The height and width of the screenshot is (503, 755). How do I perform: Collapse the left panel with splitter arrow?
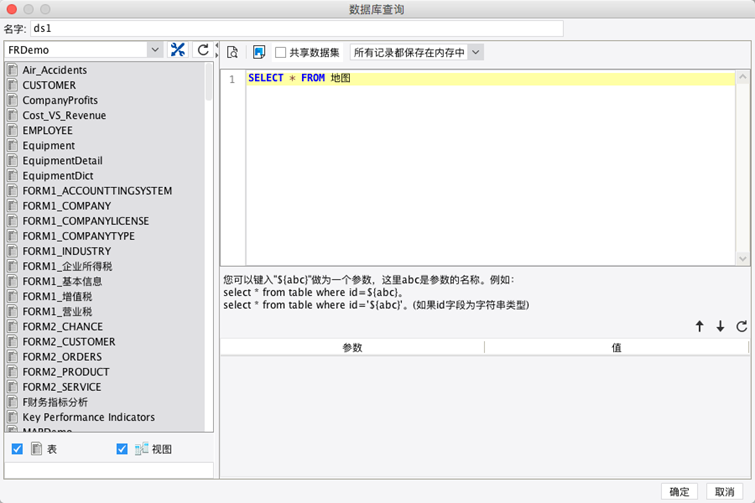click(x=217, y=45)
